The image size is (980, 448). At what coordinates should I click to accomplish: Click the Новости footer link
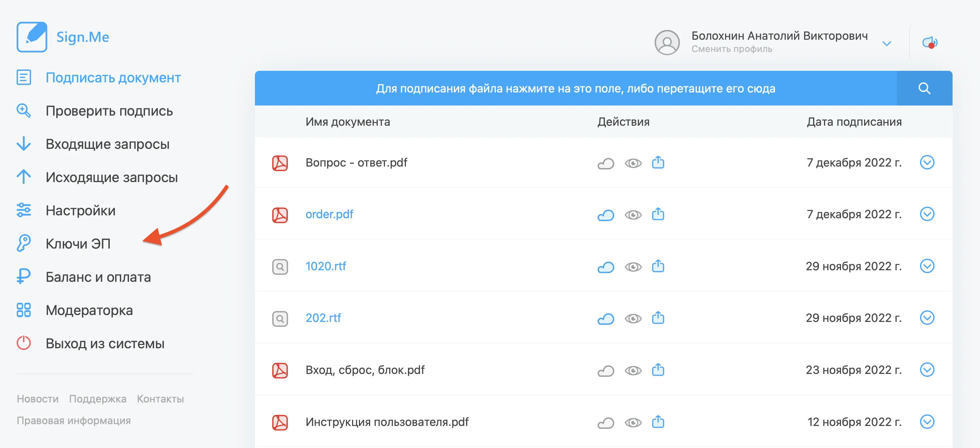(x=38, y=399)
